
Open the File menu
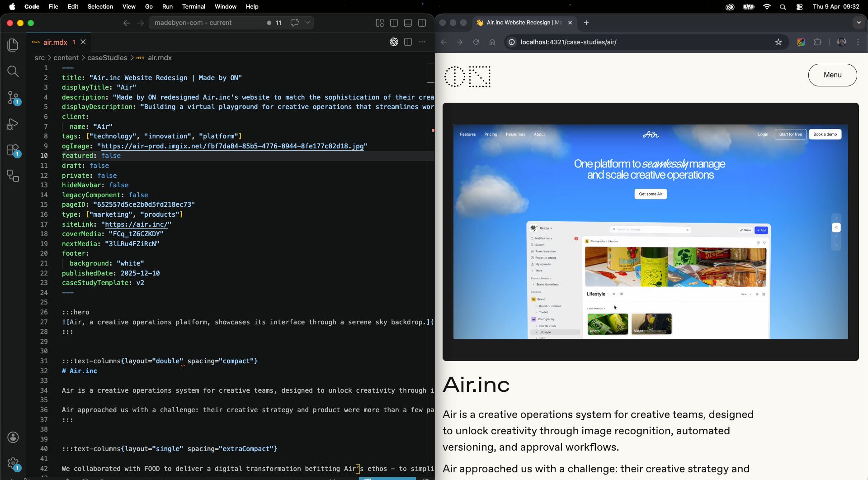(53, 6)
